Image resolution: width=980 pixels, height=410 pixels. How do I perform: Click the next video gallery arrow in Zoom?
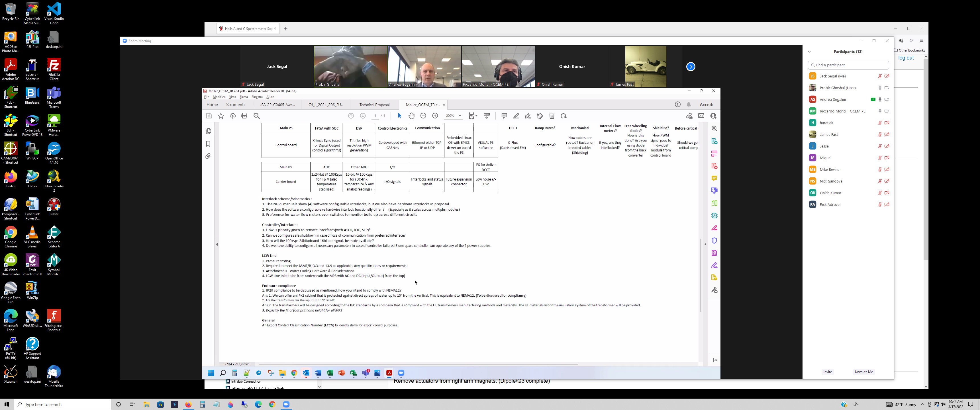pyautogui.click(x=691, y=67)
